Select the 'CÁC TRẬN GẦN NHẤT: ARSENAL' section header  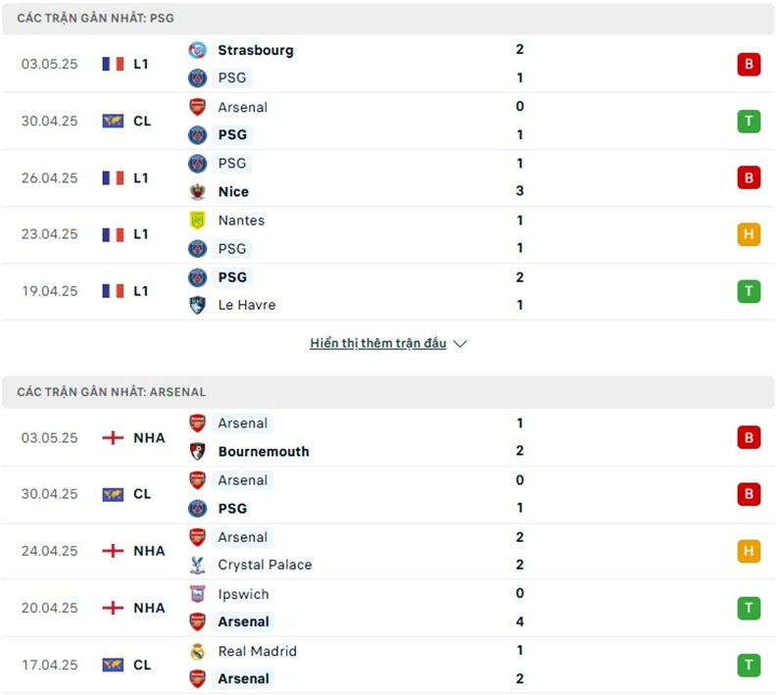tap(110, 391)
